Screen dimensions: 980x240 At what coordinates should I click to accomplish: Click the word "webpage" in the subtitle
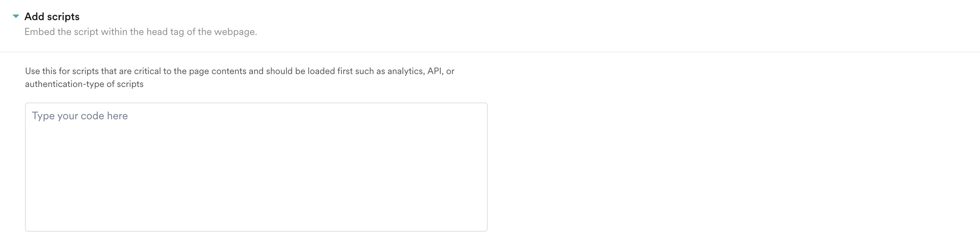[234, 32]
